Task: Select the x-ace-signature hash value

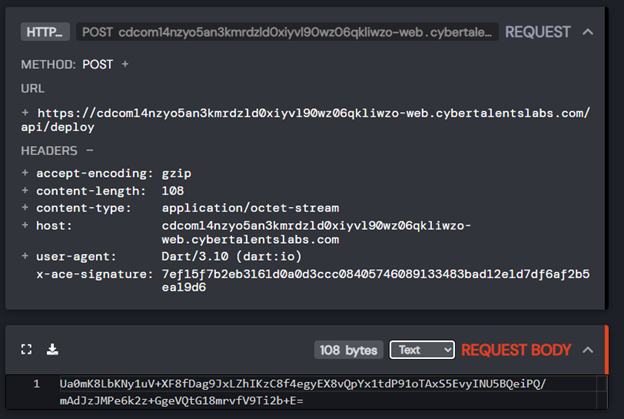Action: coord(376,281)
